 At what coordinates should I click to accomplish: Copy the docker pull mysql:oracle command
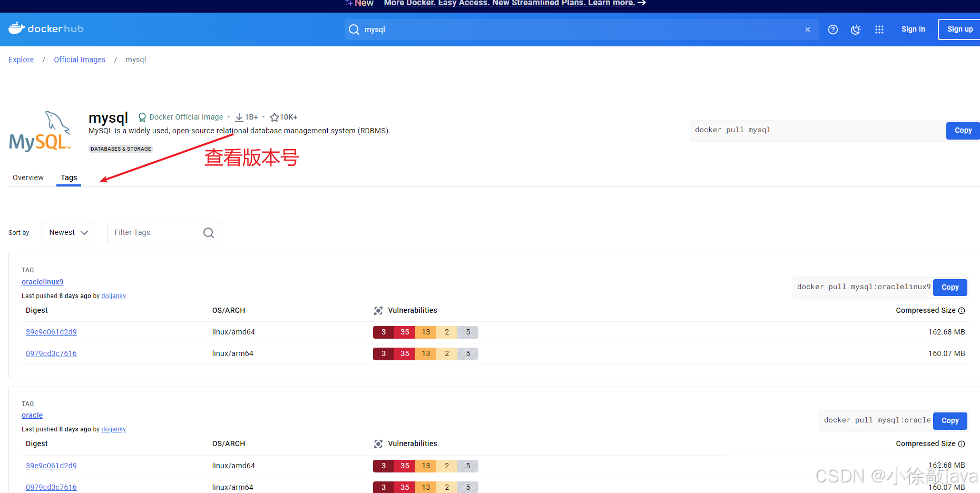pos(950,420)
